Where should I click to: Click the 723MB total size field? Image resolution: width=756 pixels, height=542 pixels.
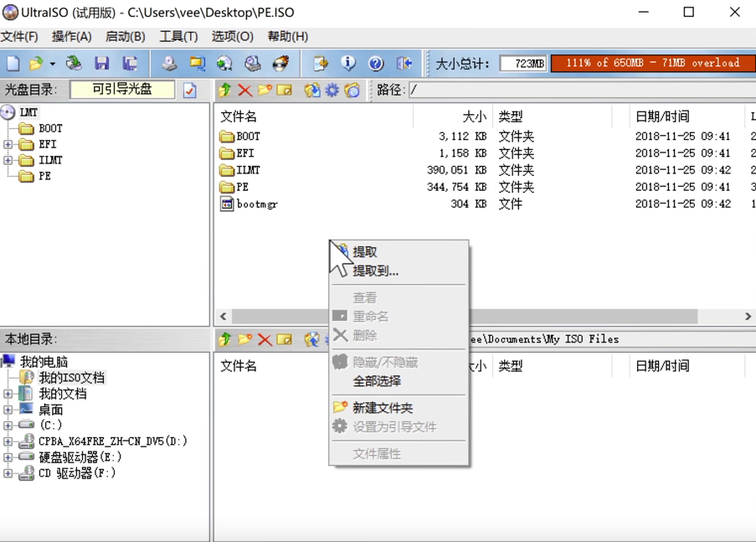click(x=523, y=63)
